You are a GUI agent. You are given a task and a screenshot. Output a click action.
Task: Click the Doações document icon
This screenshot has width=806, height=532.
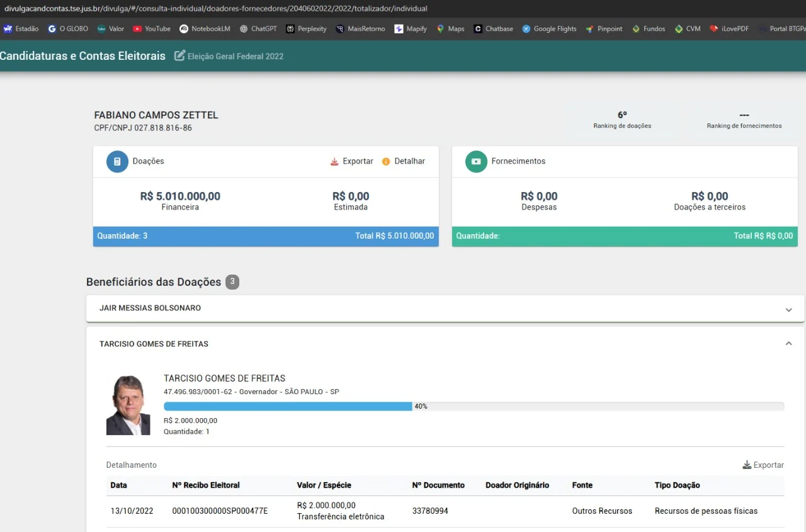pyautogui.click(x=117, y=161)
